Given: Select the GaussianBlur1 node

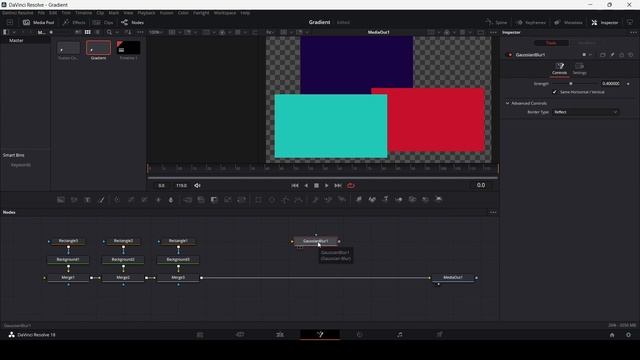Looking at the screenshot, I should 316,241.
